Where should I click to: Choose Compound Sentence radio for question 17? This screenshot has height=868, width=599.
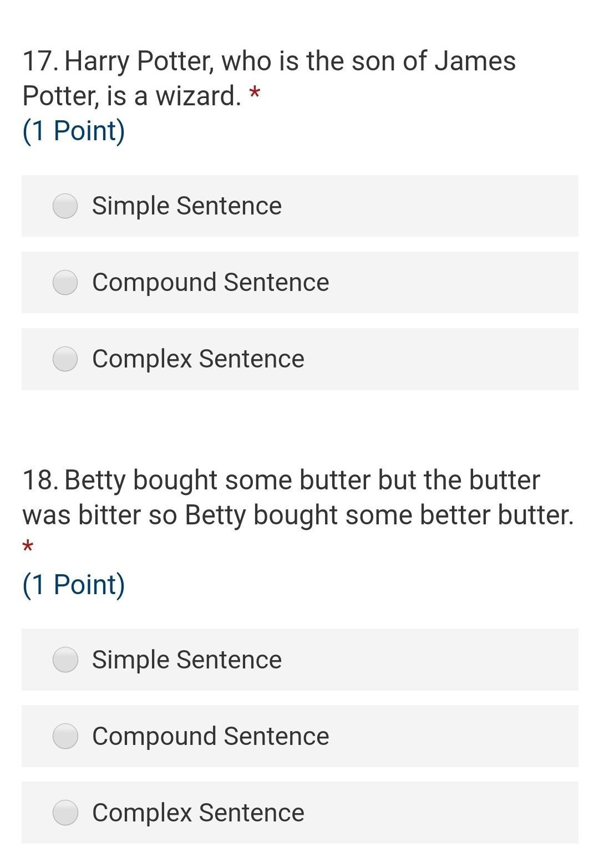pos(65,283)
